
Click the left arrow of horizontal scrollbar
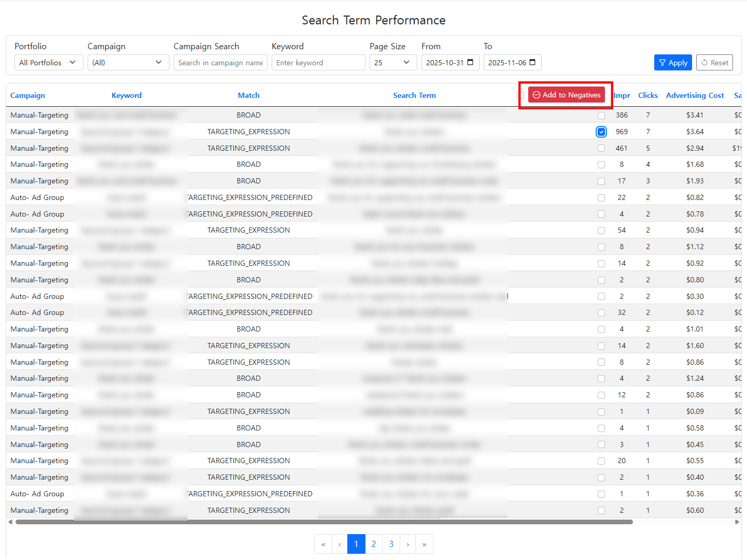tap(10, 522)
